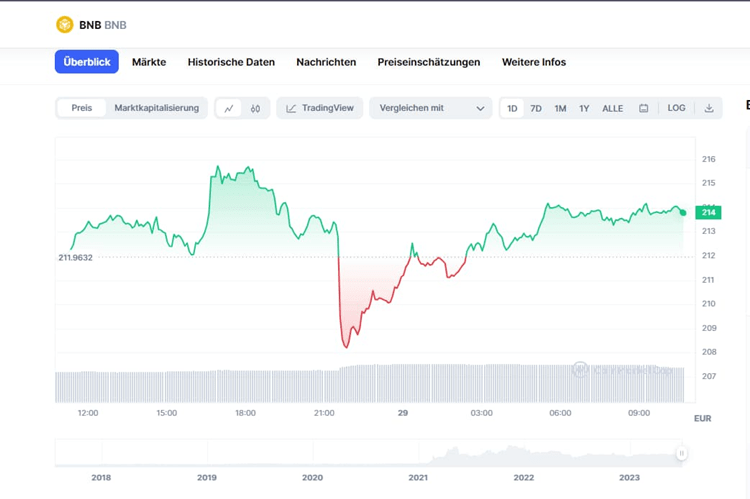Click the 12:00 time axis label

tap(88, 413)
